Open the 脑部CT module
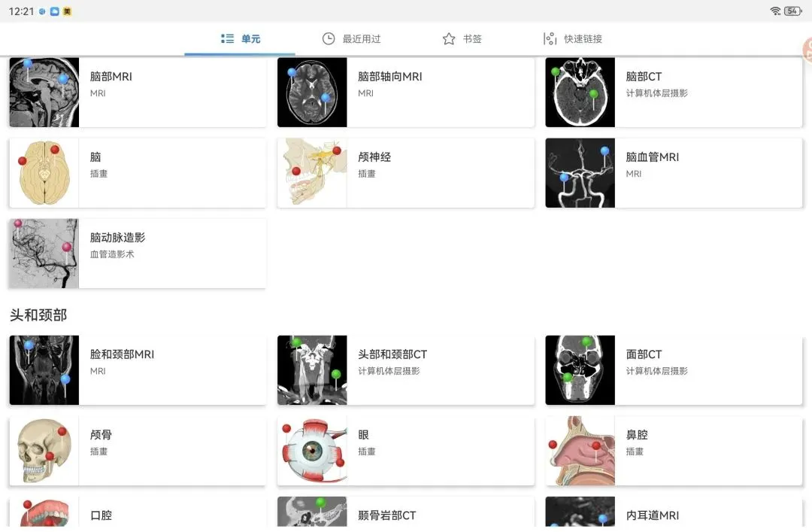This screenshot has height=532, width=812. pyautogui.click(x=673, y=93)
